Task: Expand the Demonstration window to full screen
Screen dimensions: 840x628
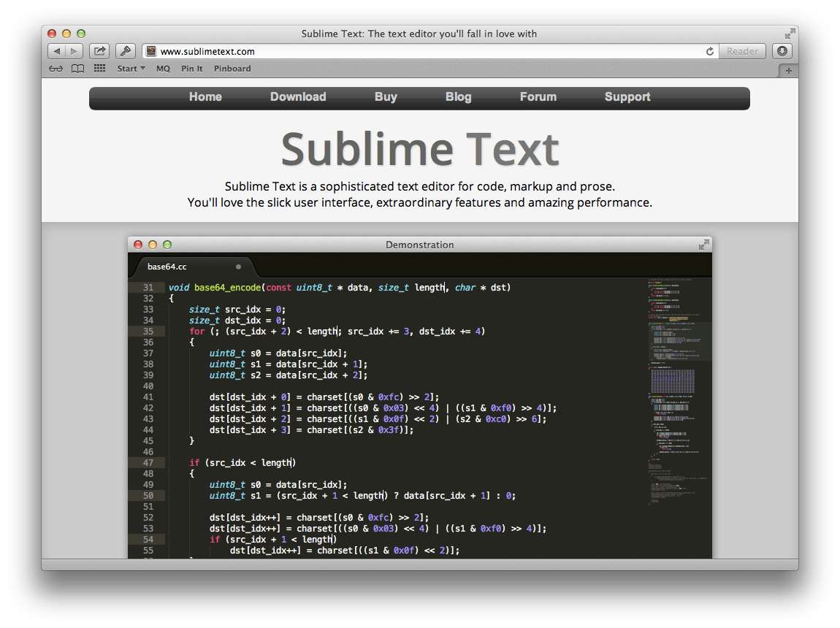Action: point(704,245)
